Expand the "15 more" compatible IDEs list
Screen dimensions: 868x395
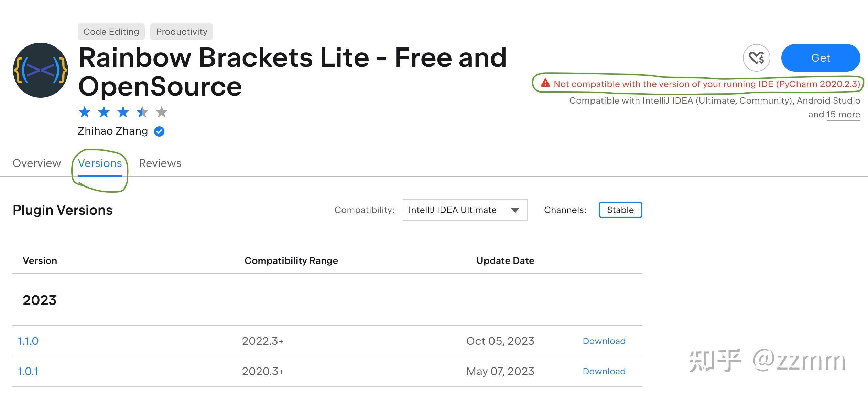tap(843, 115)
